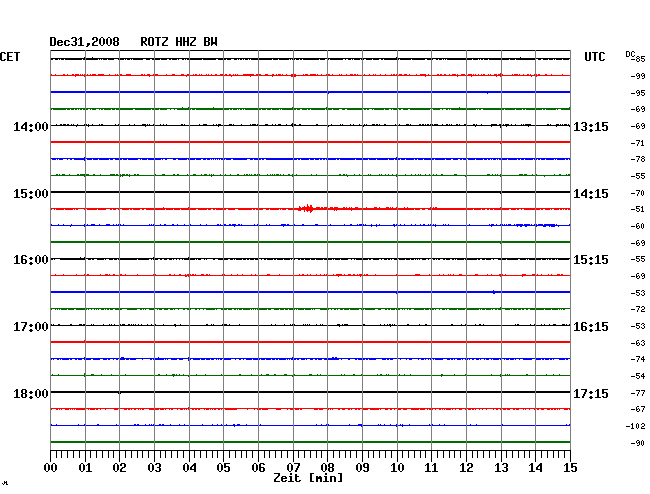Click minute tick label 14
Screen dimensions: 650x494
pyautogui.click(x=535, y=467)
